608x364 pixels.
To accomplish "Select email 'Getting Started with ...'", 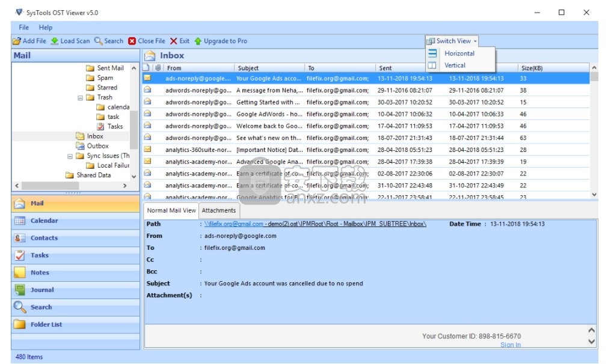I will point(366,102).
